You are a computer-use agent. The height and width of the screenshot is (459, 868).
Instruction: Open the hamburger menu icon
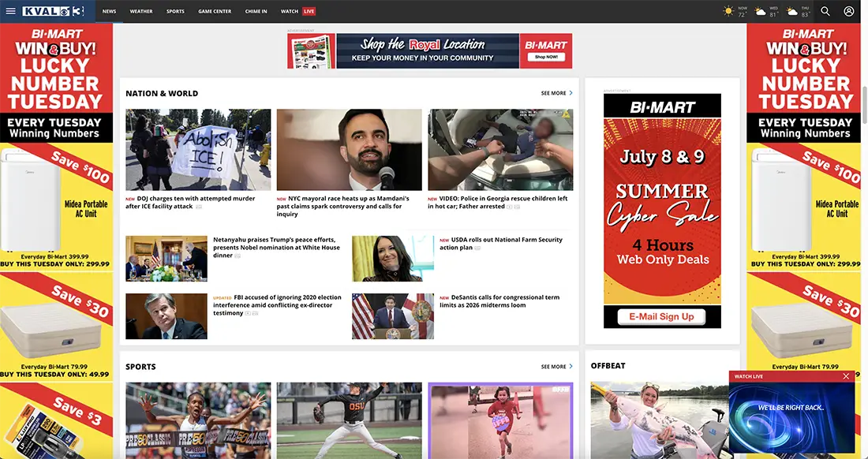click(10, 11)
